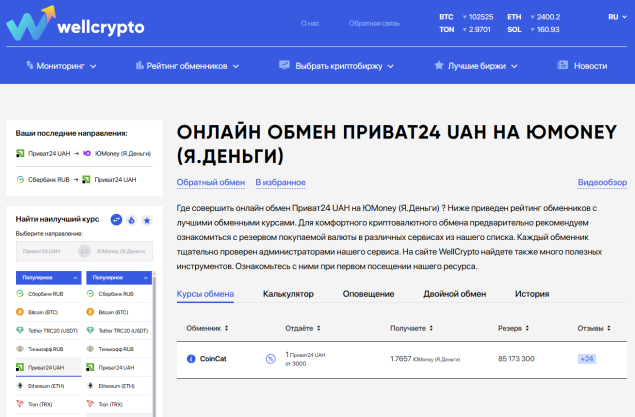Screen dimensions: 635x417
Task: Select Сбербанк RUB in right list
Action: (119, 294)
